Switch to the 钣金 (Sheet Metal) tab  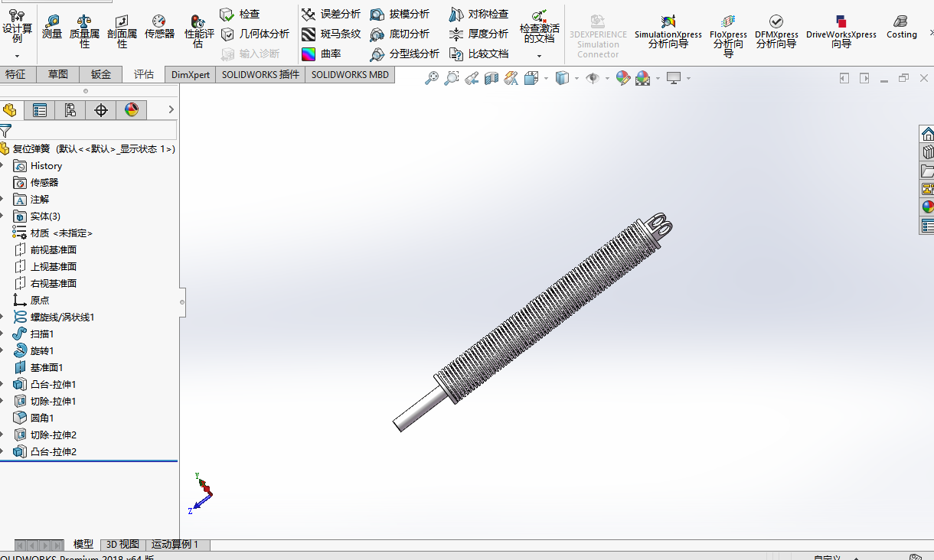point(101,74)
